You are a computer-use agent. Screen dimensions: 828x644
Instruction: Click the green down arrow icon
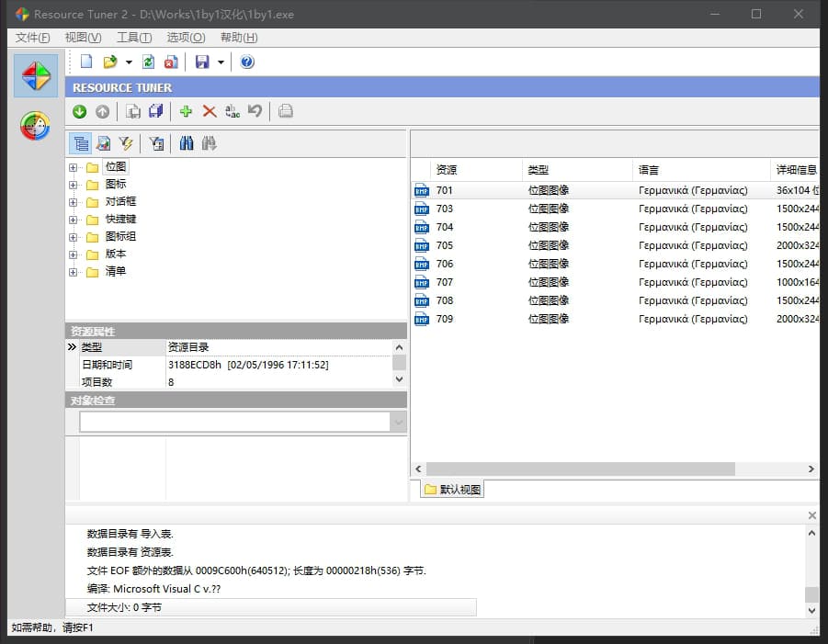pyautogui.click(x=80, y=111)
